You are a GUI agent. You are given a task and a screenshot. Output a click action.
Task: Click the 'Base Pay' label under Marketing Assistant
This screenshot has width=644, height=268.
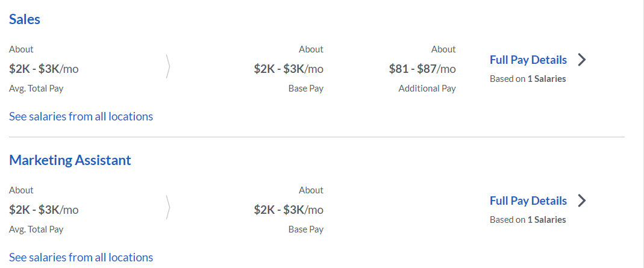point(306,229)
